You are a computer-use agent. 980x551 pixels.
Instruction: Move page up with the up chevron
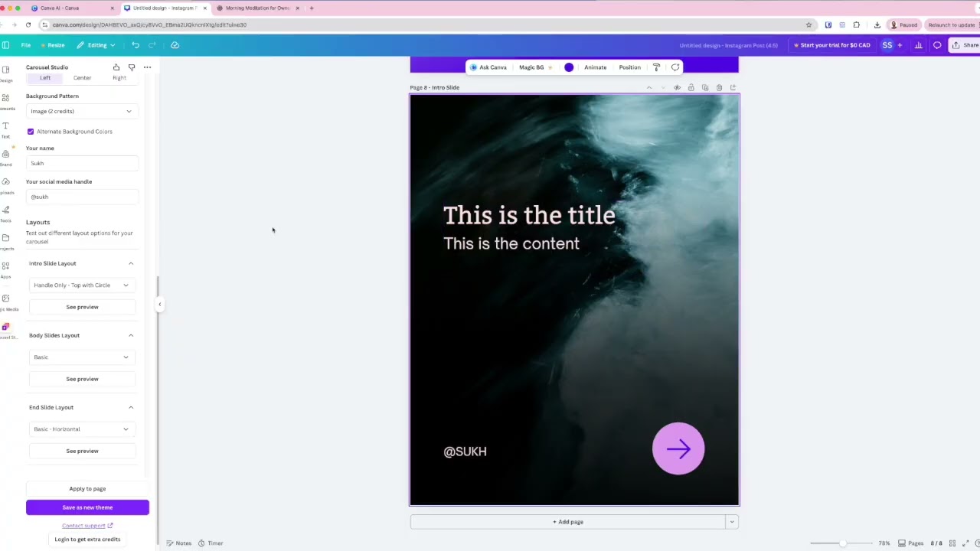tap(649, 87)
